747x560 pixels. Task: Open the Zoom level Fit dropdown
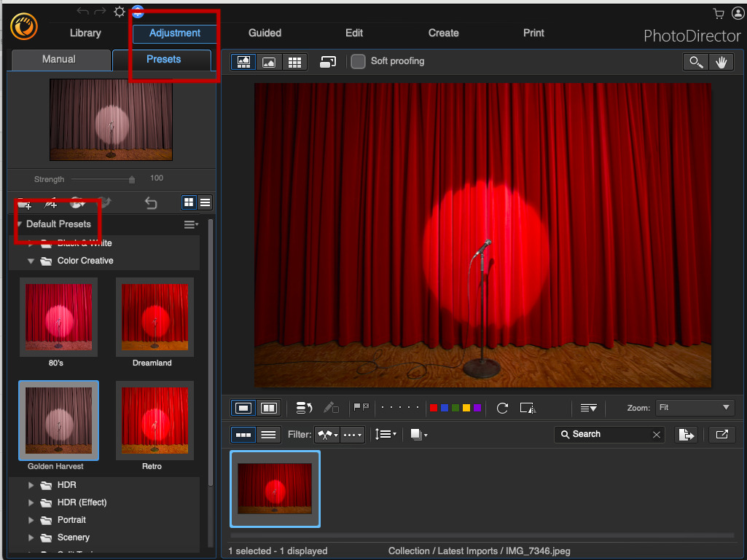click(x=694, y=408)
